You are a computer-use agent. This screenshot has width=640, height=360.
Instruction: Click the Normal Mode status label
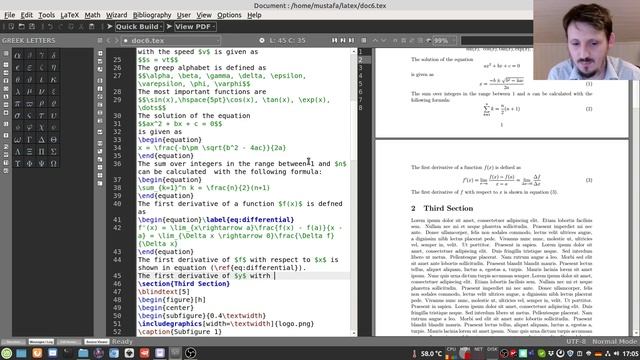[x=614, y=342]
